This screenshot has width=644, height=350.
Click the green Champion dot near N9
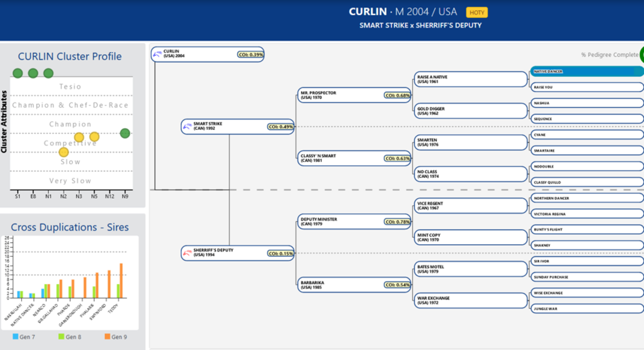pyautogui.click(x=124, y=132)
